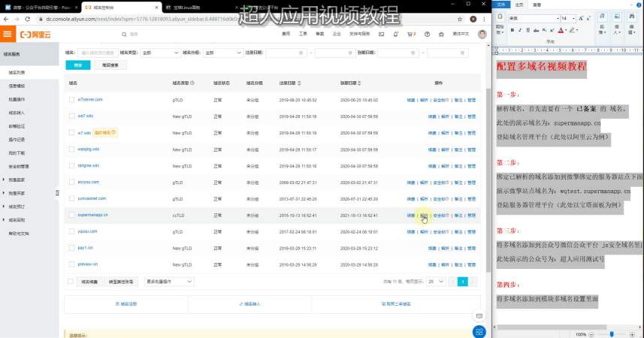Viewport: 644px width, 338px height.
Task: Tick the checkbox for we7.wiki
Action: [72, 116]
